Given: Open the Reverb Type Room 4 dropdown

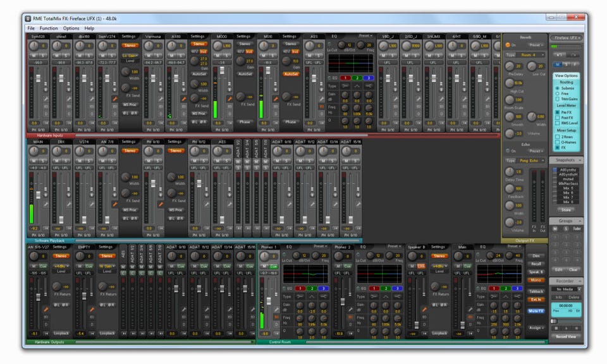Looking at the screenshot, I should tap(530, 55).
